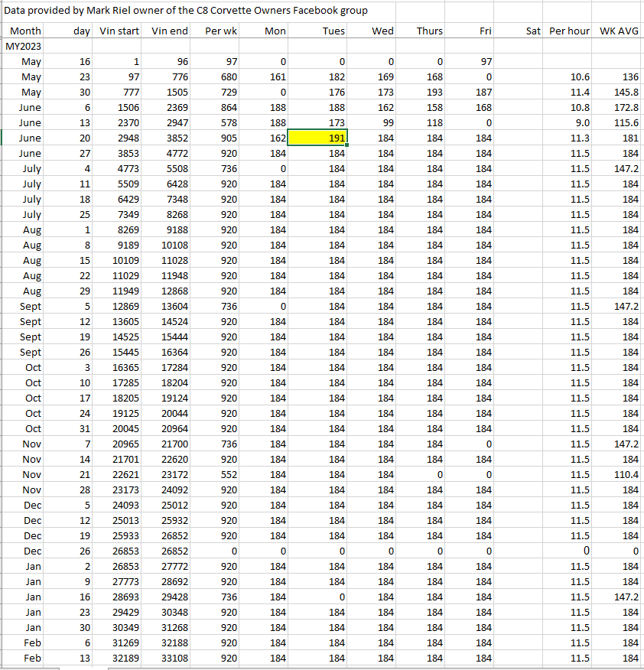Click the 'Month' column header cell

24,31
